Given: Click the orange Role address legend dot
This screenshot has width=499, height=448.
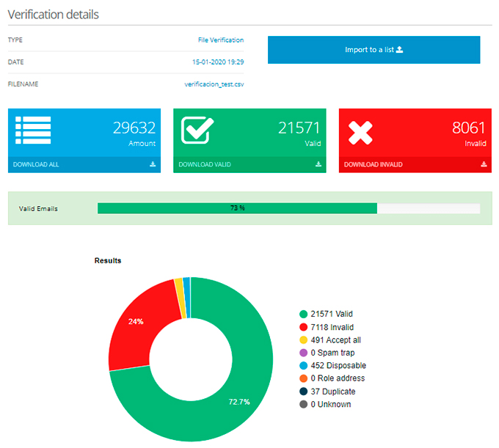Looking at the screenshot, I should coord(303,378).
